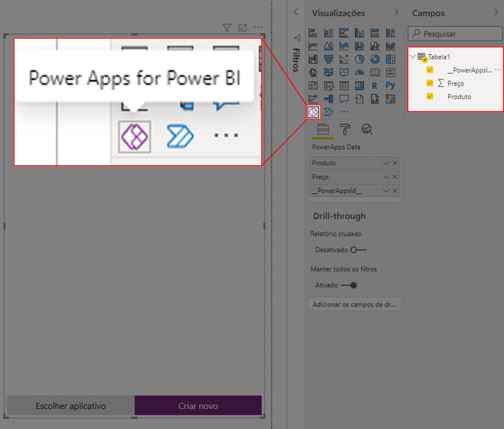This screenshot has height=429, width=504.
Task: Turn off Manter todos os filtros toggle
Action: [x=349, y=285]
